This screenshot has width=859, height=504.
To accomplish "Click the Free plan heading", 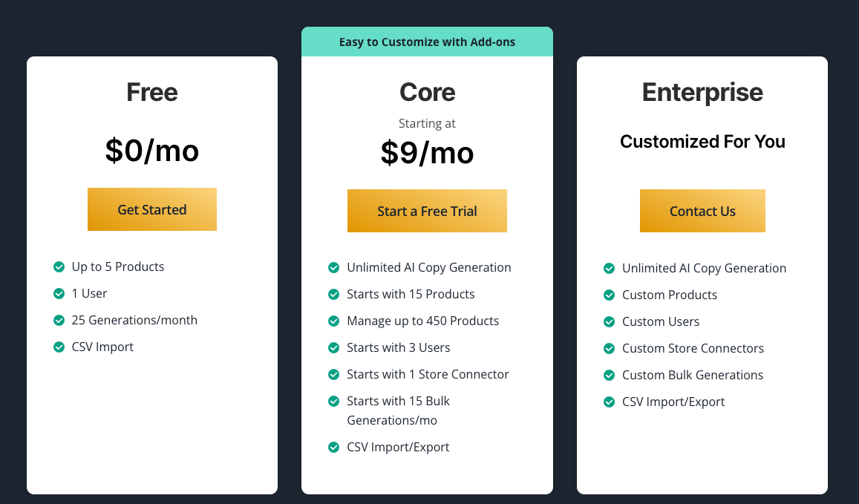I will point(151,92).
